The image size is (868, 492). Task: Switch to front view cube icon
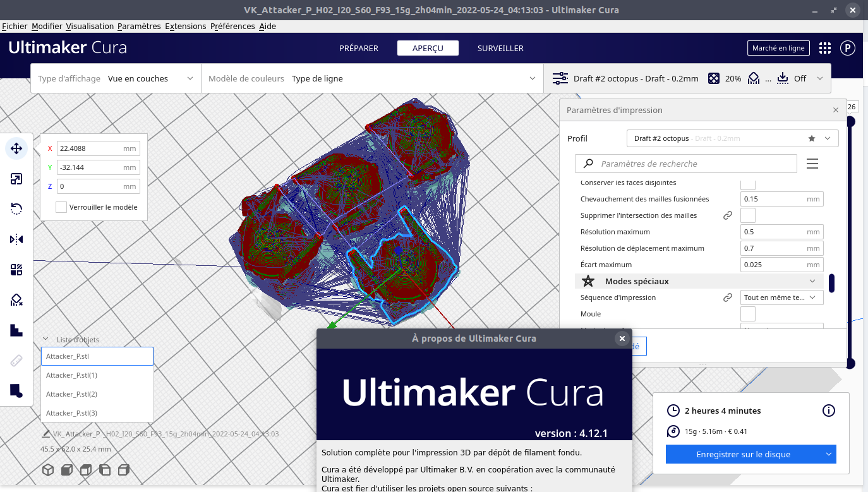67,470
